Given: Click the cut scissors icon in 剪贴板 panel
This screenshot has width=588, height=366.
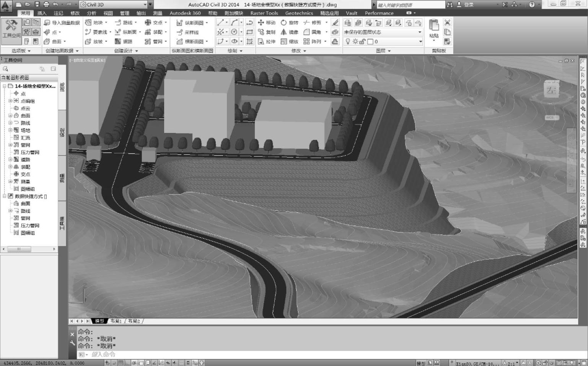Looking at the screenshot, I should 447,23.
